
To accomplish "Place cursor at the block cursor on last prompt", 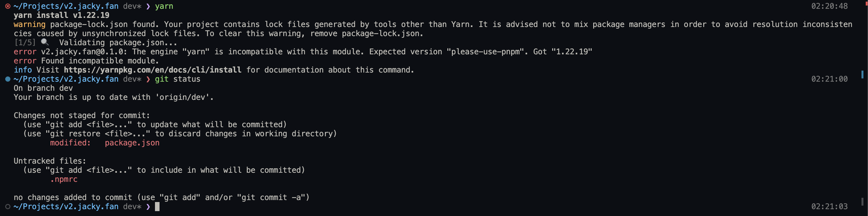I will pyautogui.click(x=157, y=207).
